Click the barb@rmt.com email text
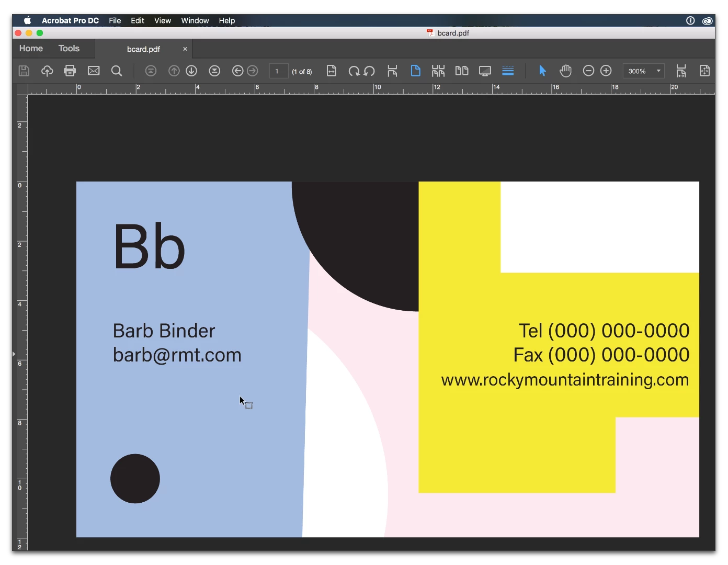 177,355
